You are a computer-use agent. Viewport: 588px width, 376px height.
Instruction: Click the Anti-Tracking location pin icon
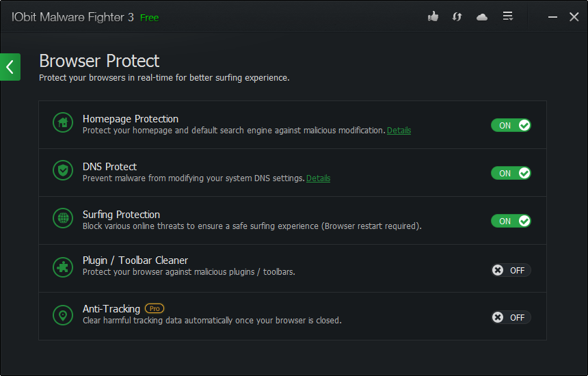[63, 315]
